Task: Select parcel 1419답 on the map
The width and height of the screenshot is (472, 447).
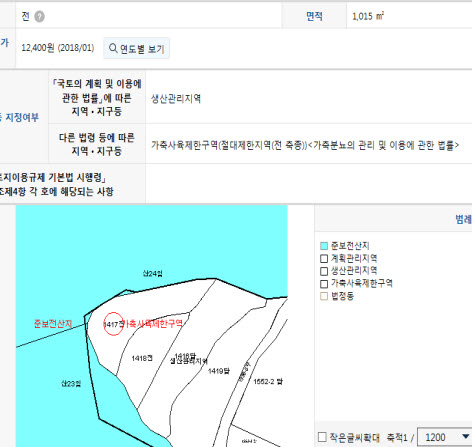Action: pos(219,371)
